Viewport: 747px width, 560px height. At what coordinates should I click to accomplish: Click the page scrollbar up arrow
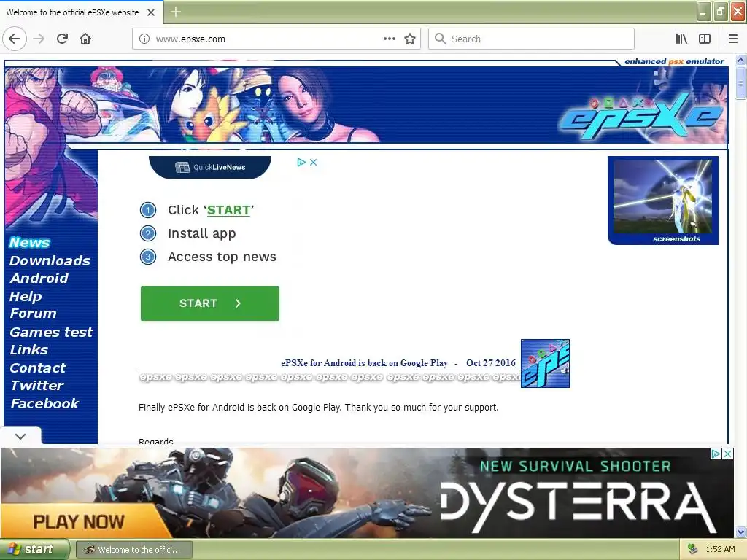click(740, 61)
